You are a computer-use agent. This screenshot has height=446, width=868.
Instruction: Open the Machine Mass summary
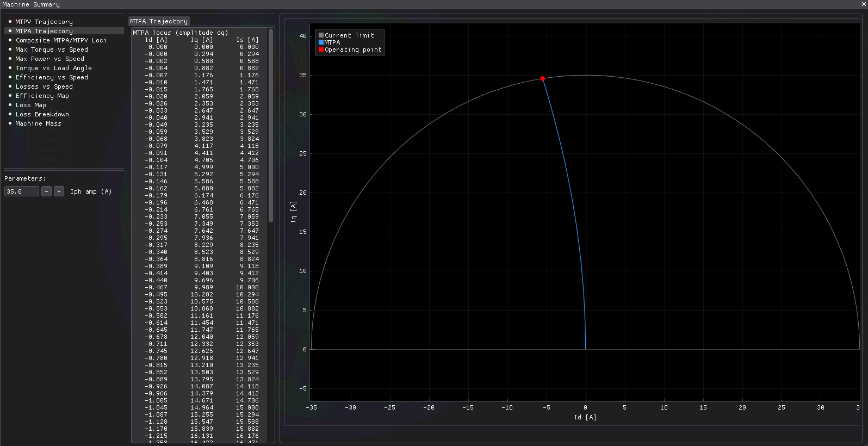click(39, 123)
